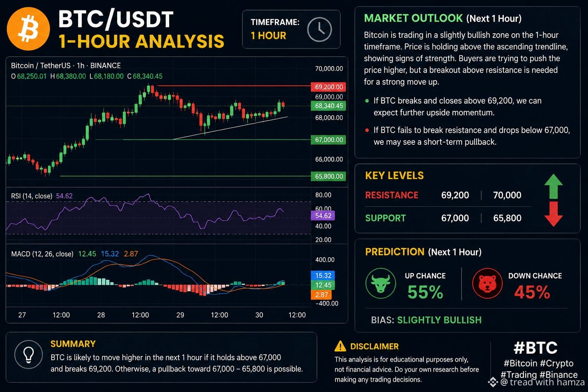Click the 1 HOUR timeframe value
The height and width of the screenshot is (392, 588).
268,36
